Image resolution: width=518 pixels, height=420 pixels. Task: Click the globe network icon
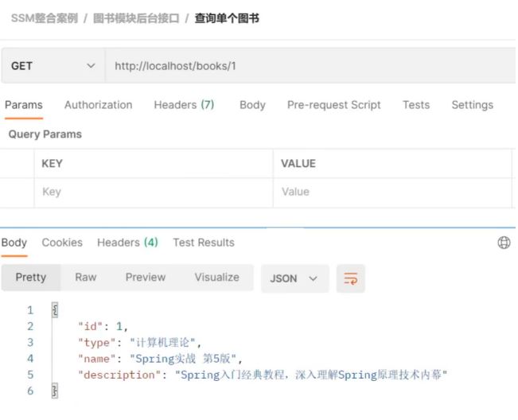pos(504,243)
